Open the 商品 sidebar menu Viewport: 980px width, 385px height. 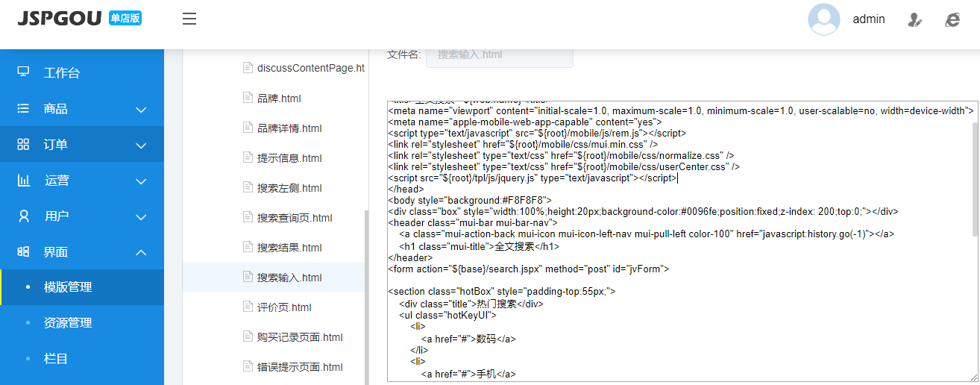coord(82,108)
